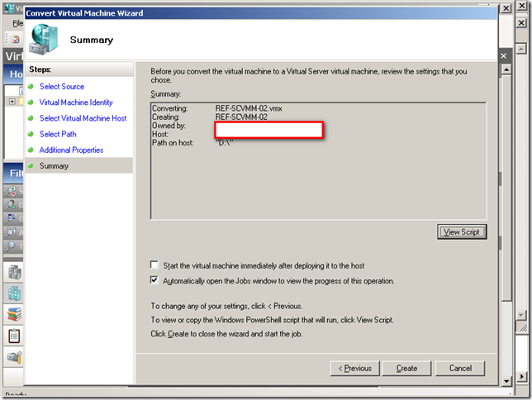Screen dimensions: 532x400
Task: Click the toolbar clipboard icon in the background window
Action: click(x=15, y=39)
